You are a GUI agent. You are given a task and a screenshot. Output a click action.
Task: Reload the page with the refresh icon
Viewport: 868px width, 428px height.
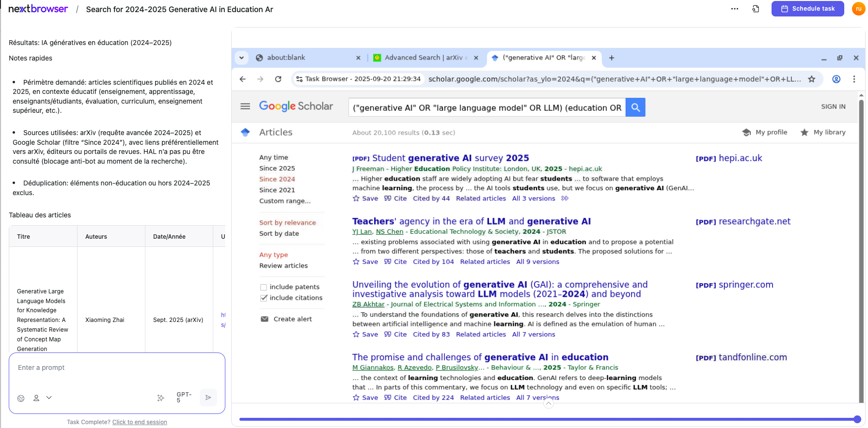pos(278,79)
